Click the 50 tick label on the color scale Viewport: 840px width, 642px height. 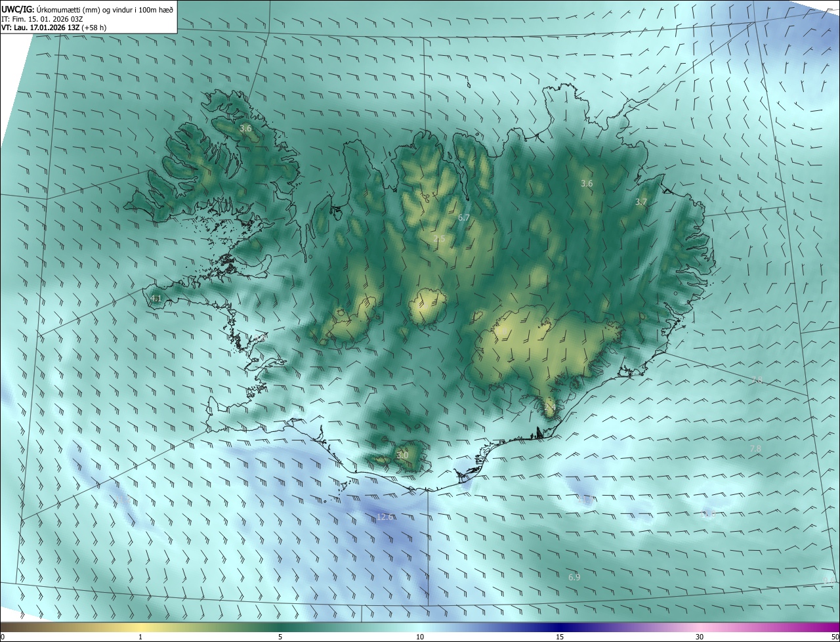point(835,637)
